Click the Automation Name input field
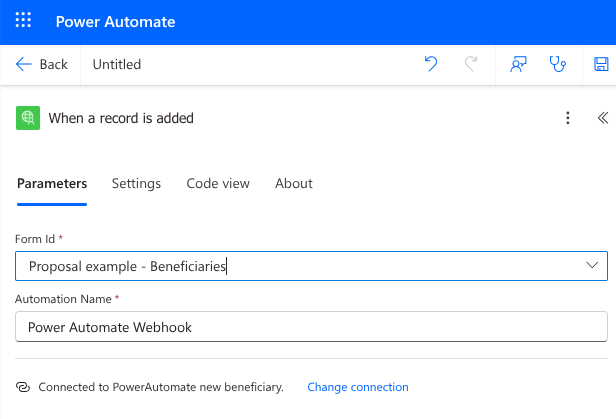This screenshot has width=616, height=419. (311, 327)
